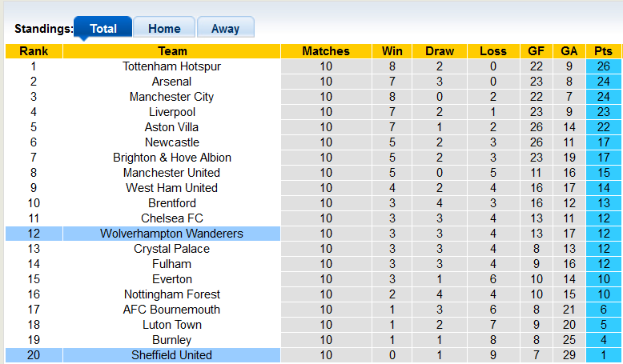Click the Pts column header

click(x=603, y=51)
